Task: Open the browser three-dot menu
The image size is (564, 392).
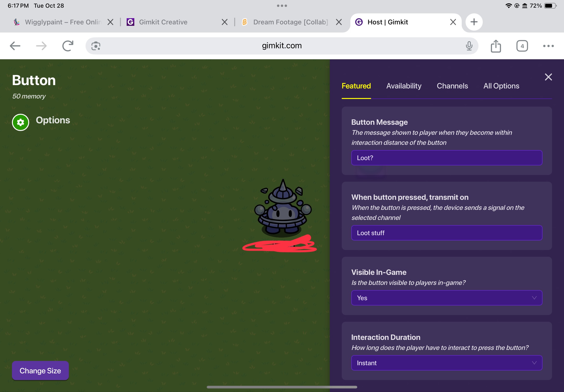Action: coord(548,46)
